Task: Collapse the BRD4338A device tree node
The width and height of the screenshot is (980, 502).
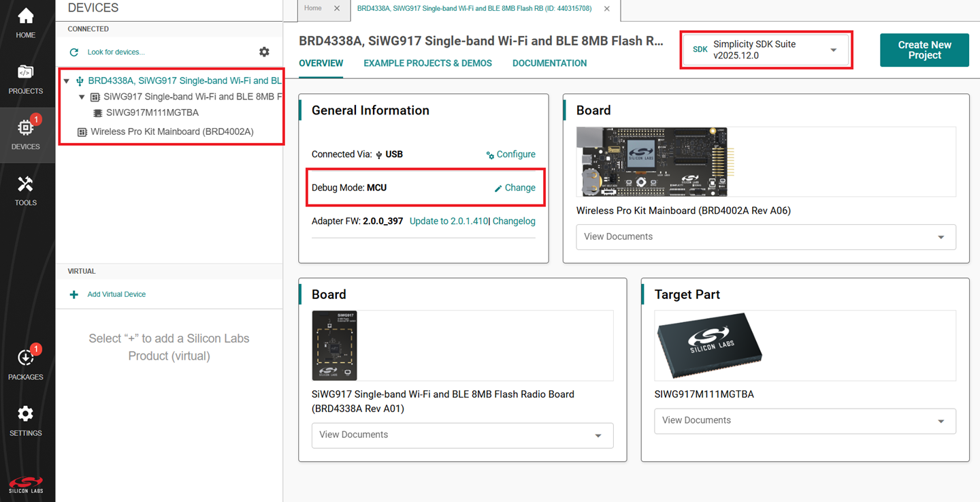Action: (x=65, y=80)
